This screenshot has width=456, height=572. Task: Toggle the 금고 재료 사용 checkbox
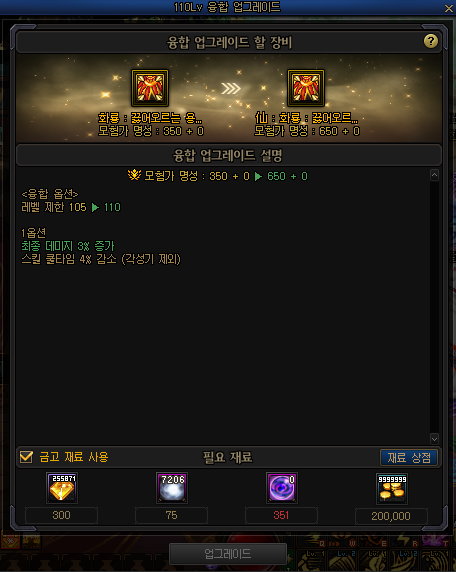click(x=26, y=457)
